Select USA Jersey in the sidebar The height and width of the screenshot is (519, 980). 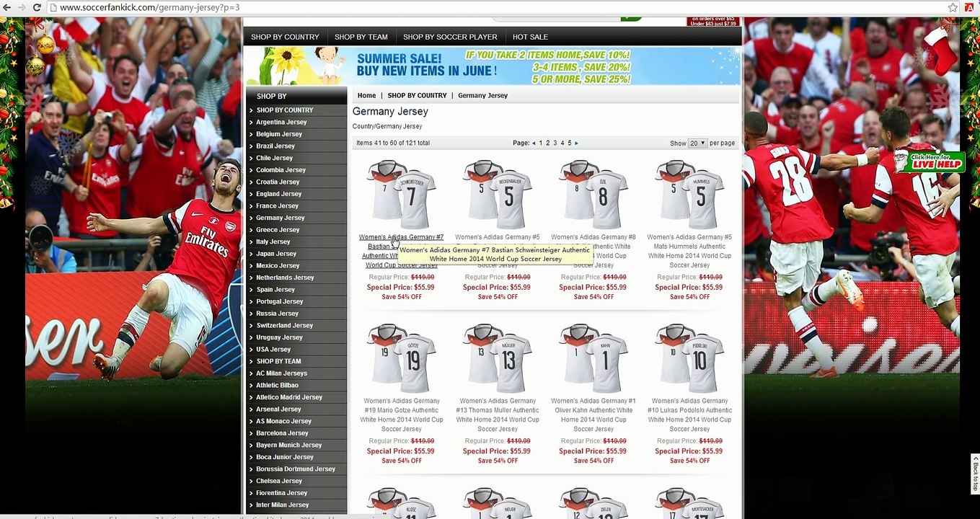[x=273, y=350]
